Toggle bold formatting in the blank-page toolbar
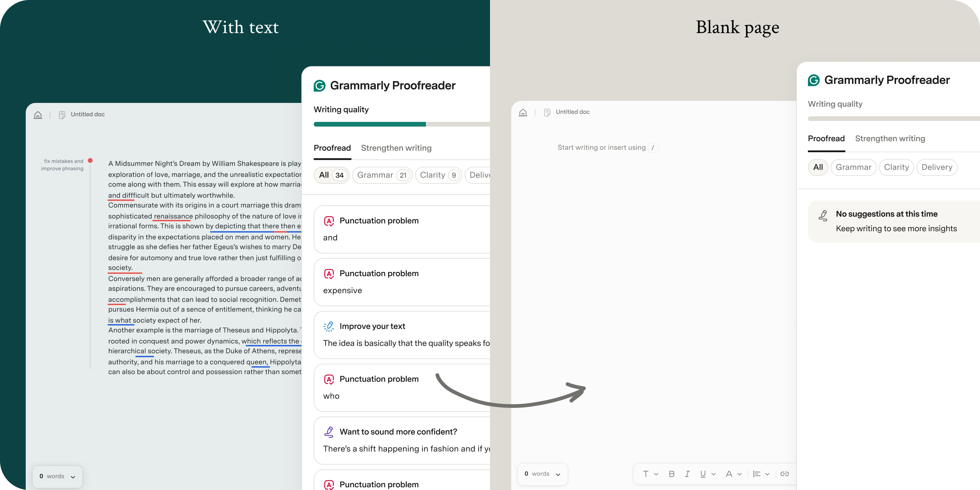This screenshot has width=980, height=490. tap(672, 474)
